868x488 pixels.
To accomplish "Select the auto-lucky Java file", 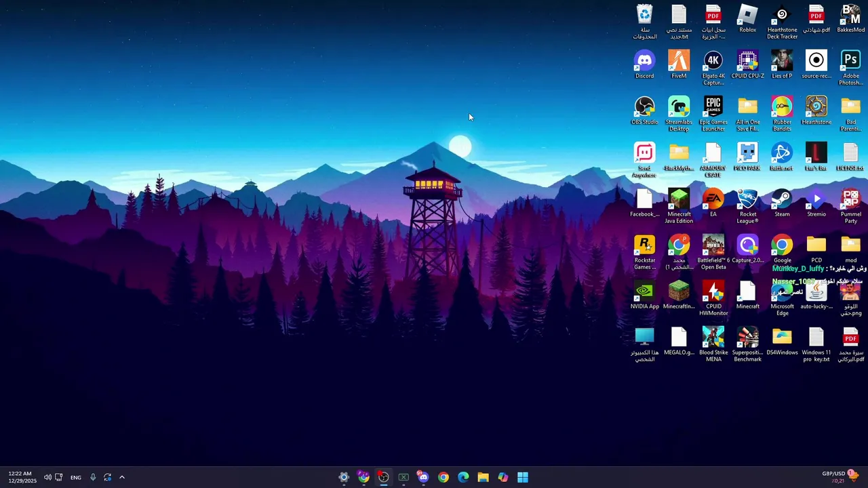I will click(x=816, y=295).
